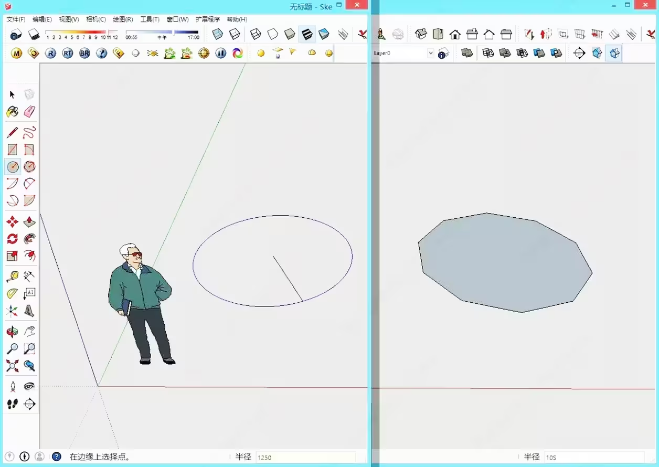Screen dimensions: 659x467
Task: Pick the Text label tool
Action: pos(29,293)
